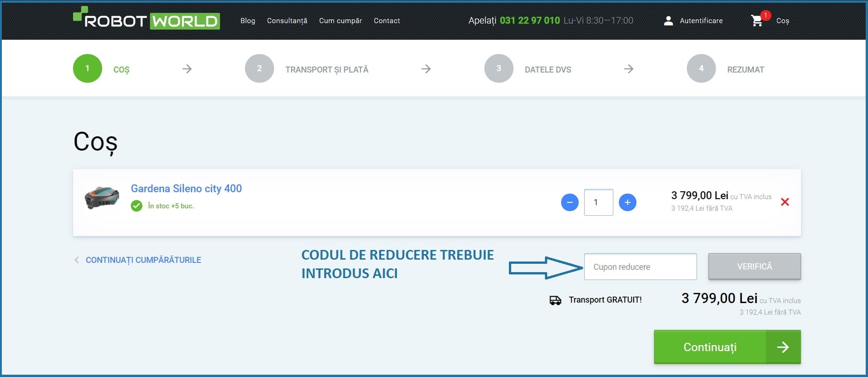Click the quantity input box

point(599,202)
